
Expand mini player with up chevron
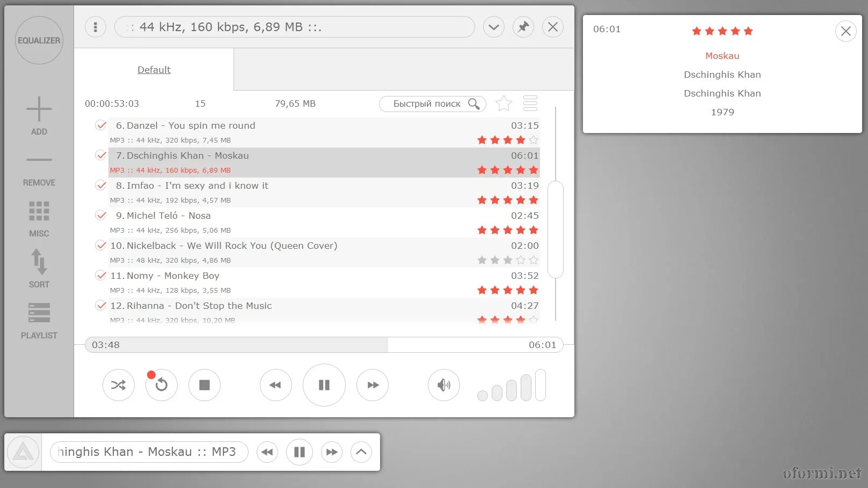point(361,452)
